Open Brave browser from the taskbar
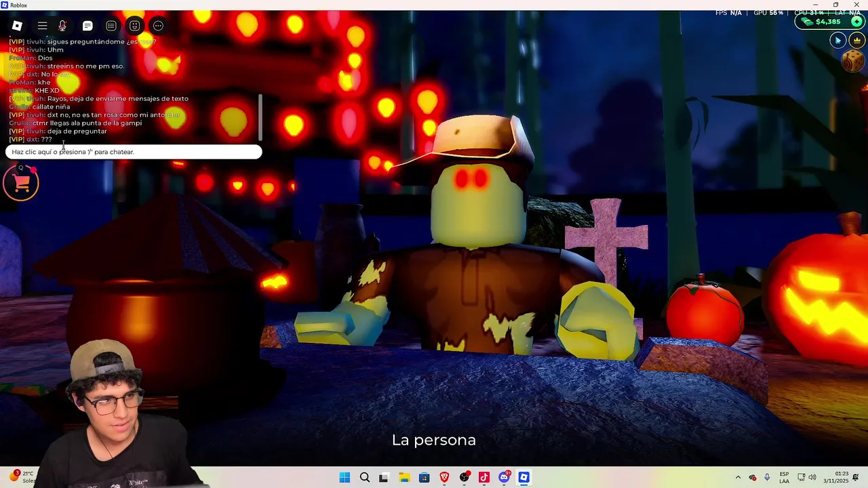Viewport: 868px width, 488px height. (x=444, y=477)
